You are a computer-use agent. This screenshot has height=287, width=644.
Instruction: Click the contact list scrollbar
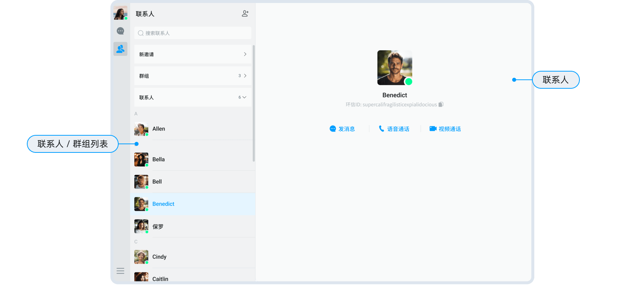254,104
